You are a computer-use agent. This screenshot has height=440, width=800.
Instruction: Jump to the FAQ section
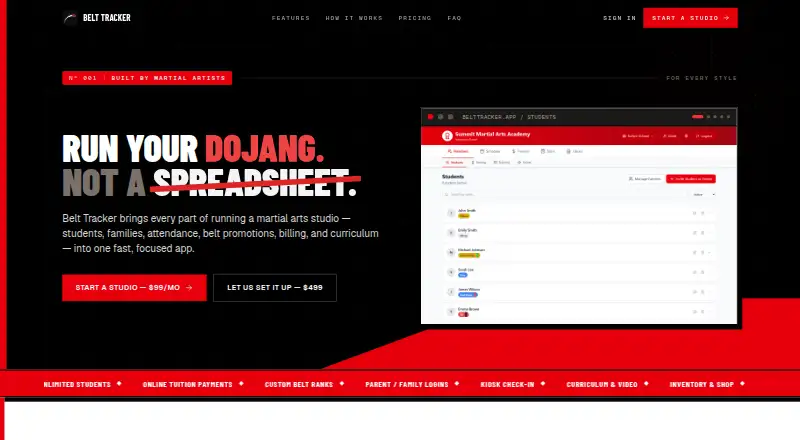tap(455, 18)
